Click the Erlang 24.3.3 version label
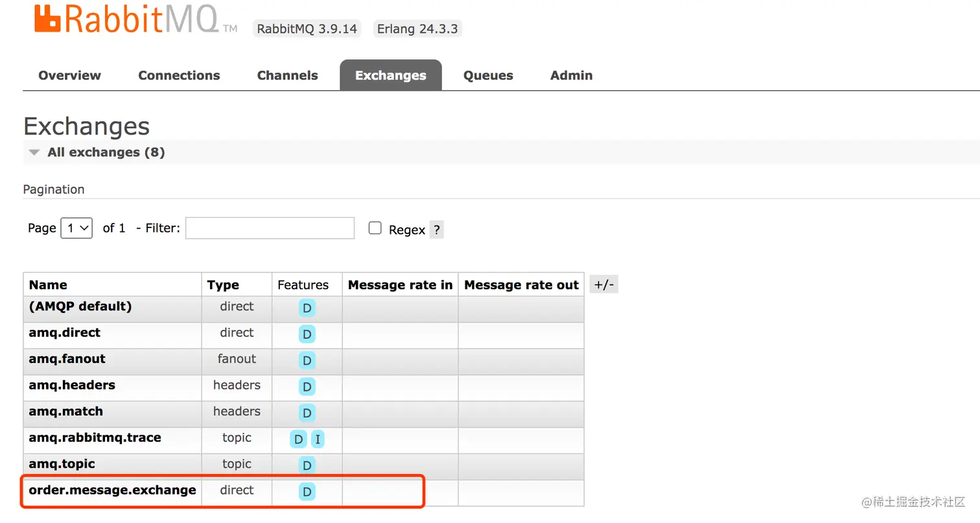 (417, 29)
